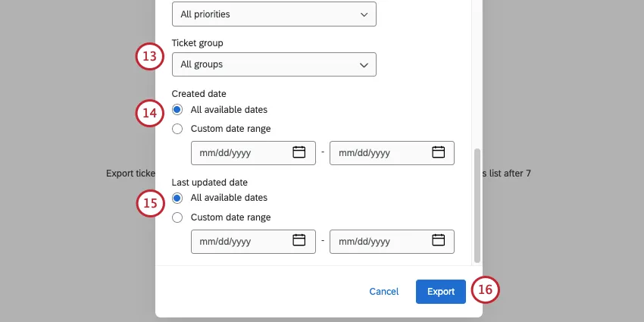Image resolution: width=644 pixels, height=322 pixels.
Task: Select Custom date range under Last updated date
Action: 177,217
